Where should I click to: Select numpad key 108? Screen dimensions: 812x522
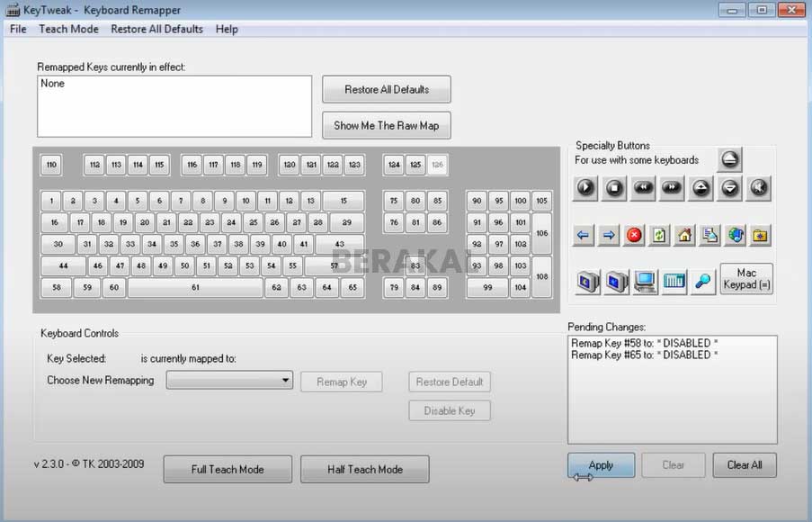(541, 276)
